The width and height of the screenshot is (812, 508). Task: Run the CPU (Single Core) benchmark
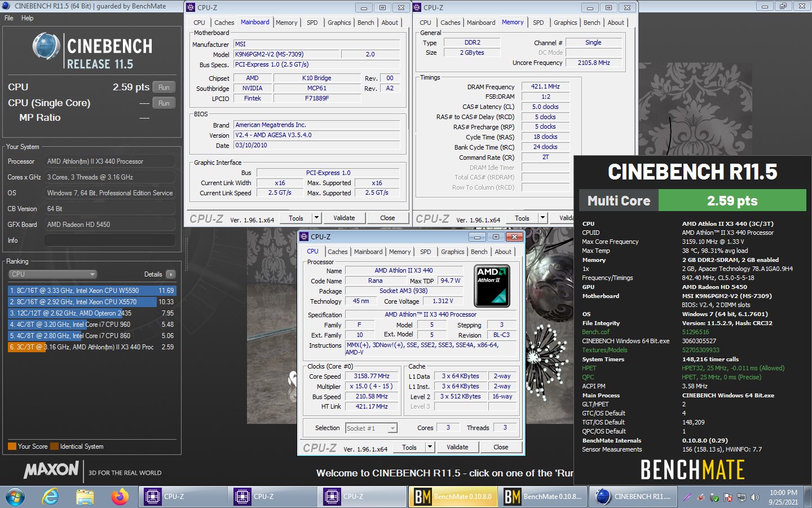click(164, 103)
